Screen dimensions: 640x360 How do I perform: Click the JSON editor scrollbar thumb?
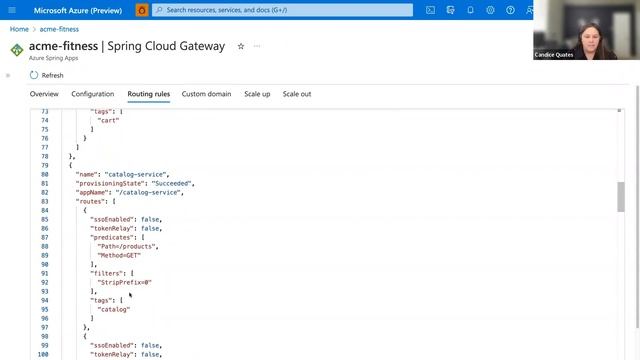[621, 197]
